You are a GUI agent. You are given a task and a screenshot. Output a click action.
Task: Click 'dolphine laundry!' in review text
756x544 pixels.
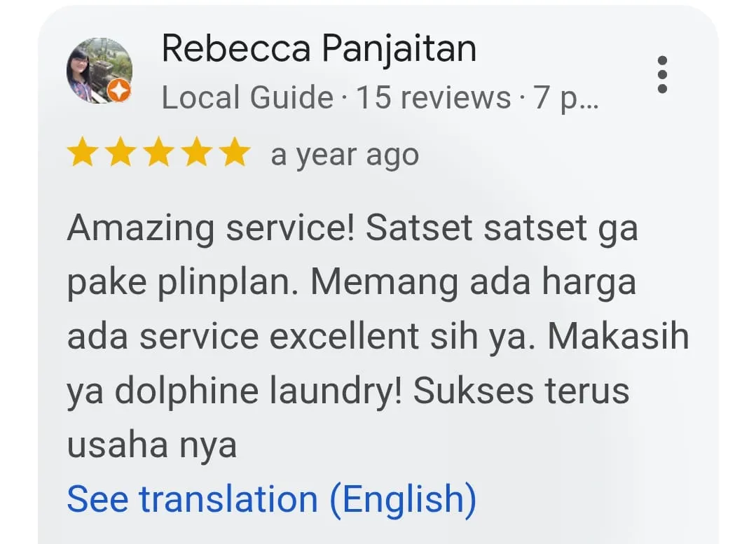click(x=258, y=391)
